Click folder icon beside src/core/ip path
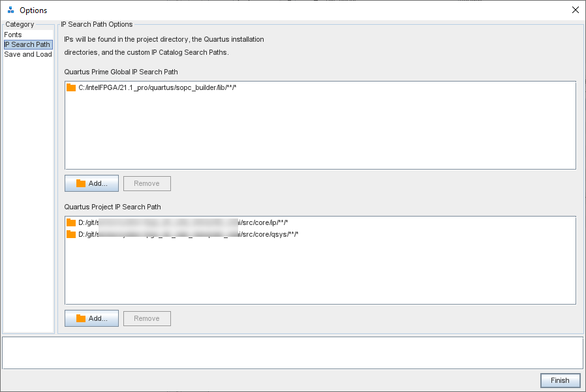This screenshot has width=586, height=392. (71, 222)
